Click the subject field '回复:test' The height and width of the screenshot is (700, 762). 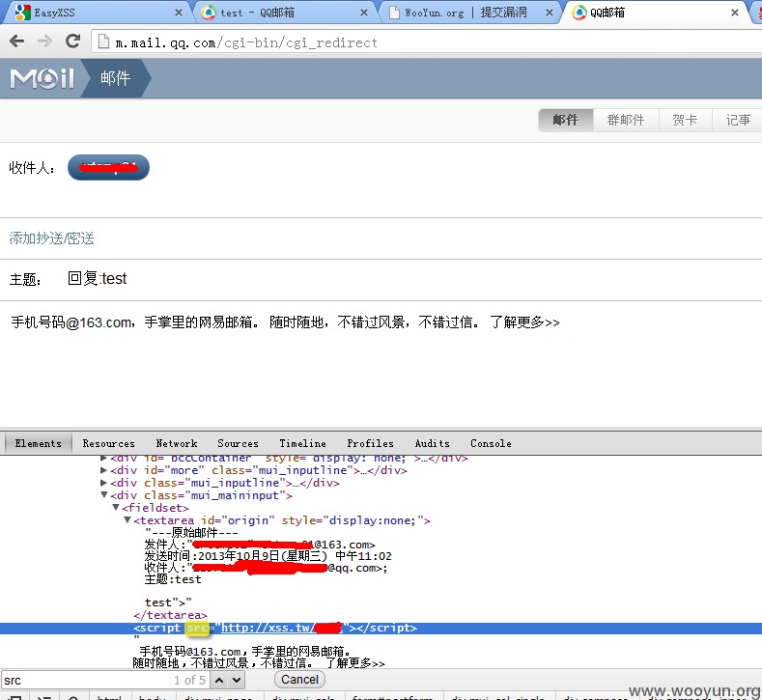pyautogui.click(x=97, y=279)
